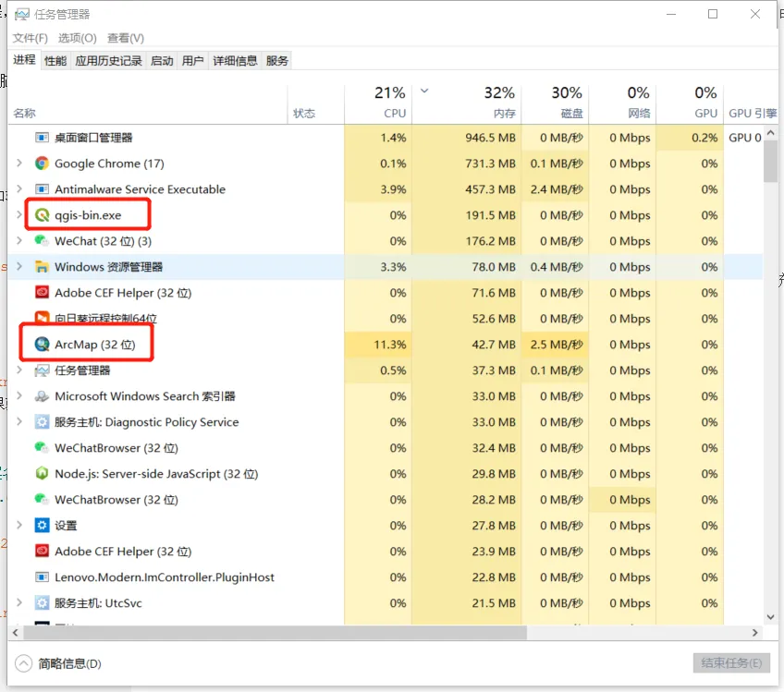
Task: Expand the 服务主机: UtcSvc row
Action: 19,602
